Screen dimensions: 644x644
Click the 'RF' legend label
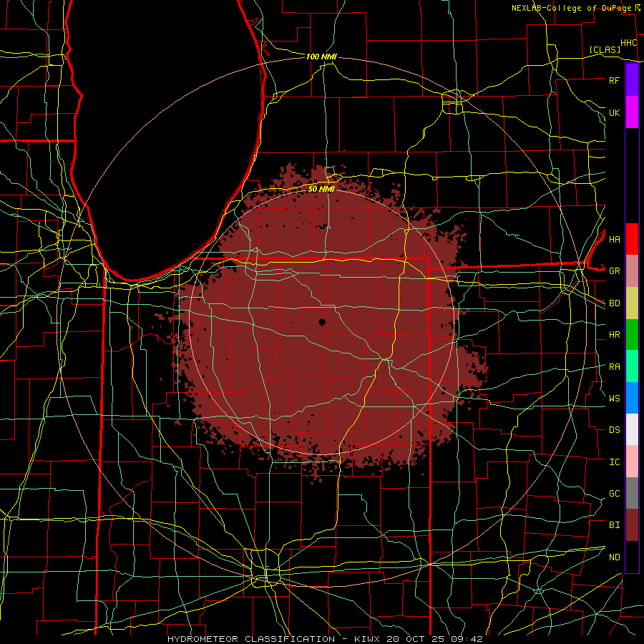coord(615,80)
